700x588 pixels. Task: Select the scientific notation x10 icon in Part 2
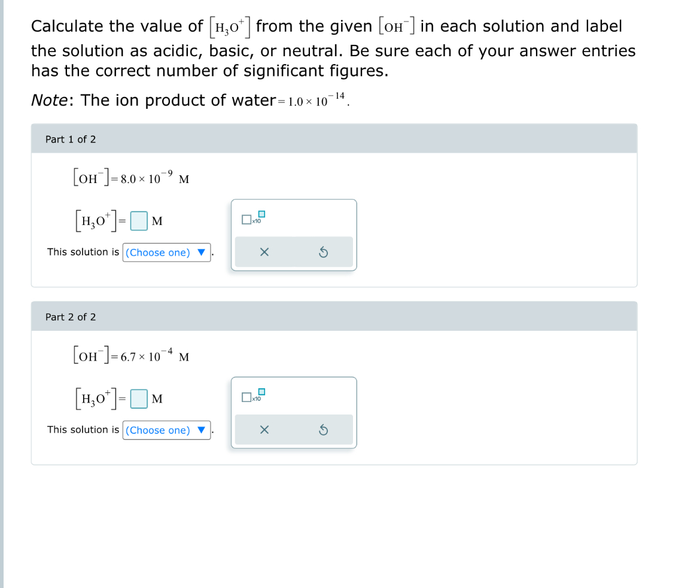pyautogui.click(x=254, y=397)
